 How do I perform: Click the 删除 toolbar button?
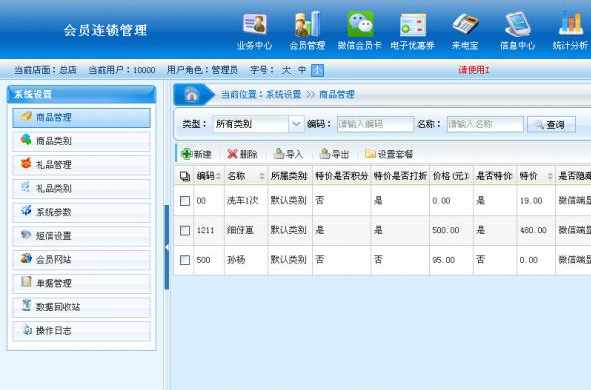pyautogui.click(x=242, y=154)
